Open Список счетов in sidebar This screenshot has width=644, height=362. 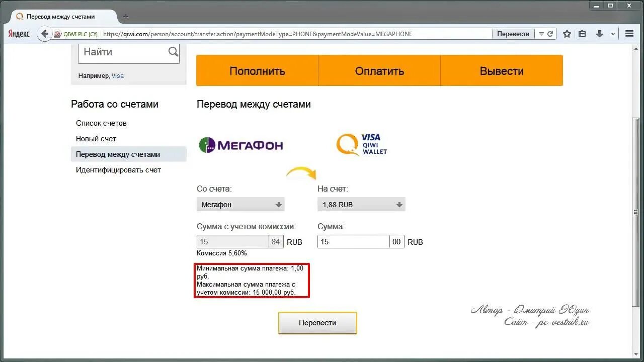click(101, 123)
